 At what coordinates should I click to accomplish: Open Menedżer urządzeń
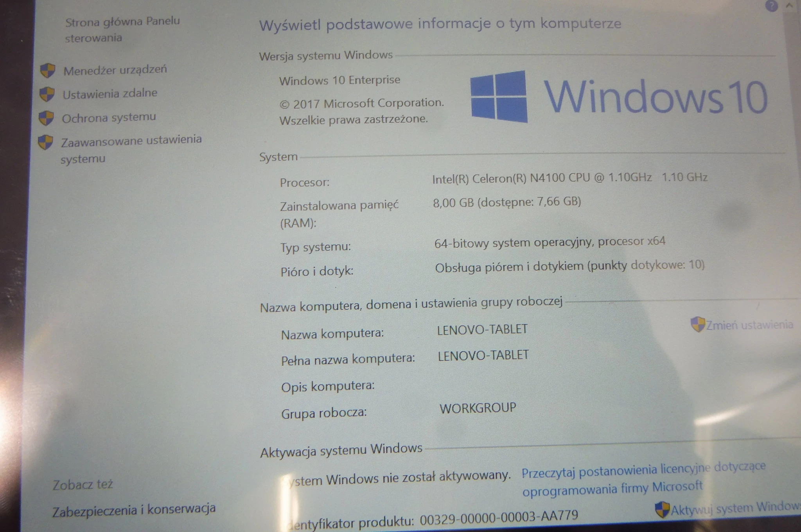pyautogui.click(x=116, y=70)
